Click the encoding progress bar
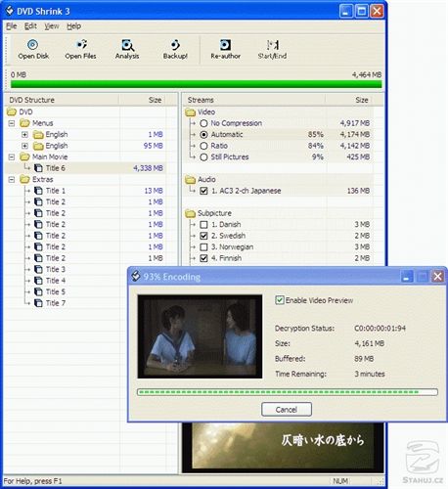The height and width of the screenshot is (489, 448). coord(288,392)
